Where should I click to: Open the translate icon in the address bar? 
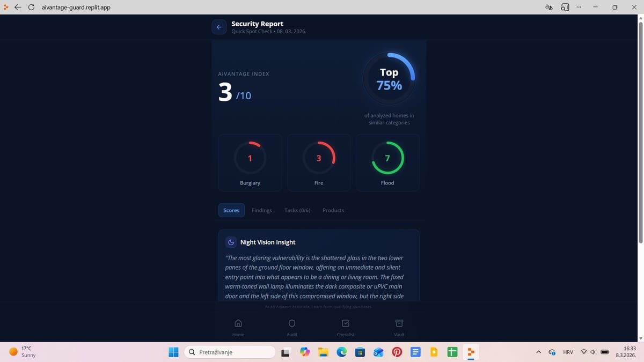point(548,7)
